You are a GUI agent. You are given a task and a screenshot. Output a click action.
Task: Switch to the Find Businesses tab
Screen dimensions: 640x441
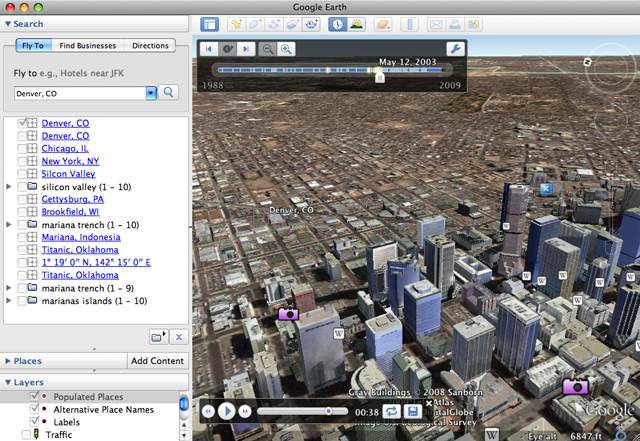point(87,45)
